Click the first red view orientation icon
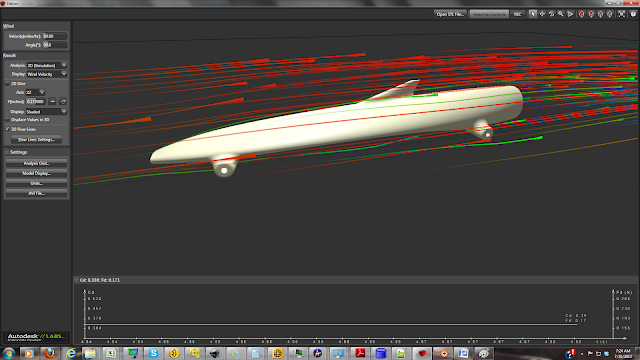This screenshot has height=360, width=640. click(582, 14)
